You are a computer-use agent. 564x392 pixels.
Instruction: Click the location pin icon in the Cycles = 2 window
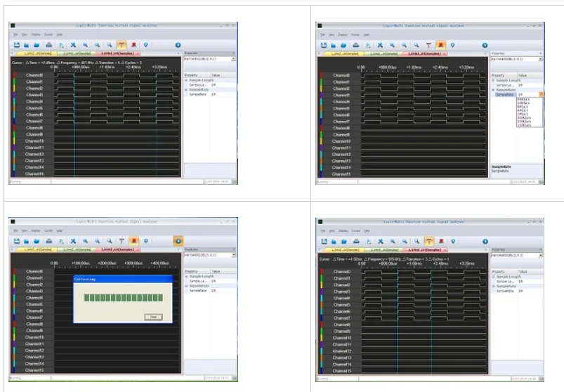(x=145, y=45)
